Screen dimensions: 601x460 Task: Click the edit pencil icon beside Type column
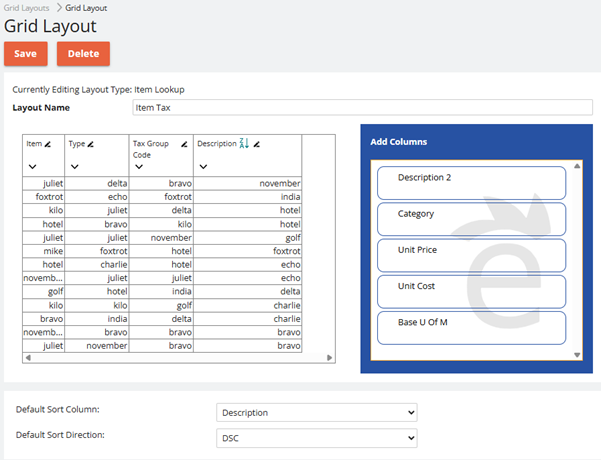tap(91, 144)
